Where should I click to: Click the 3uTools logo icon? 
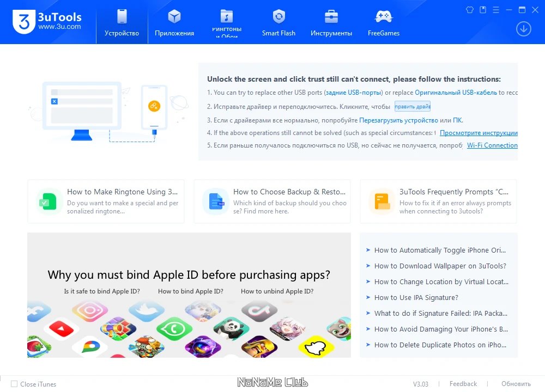[x=23, y=22]
